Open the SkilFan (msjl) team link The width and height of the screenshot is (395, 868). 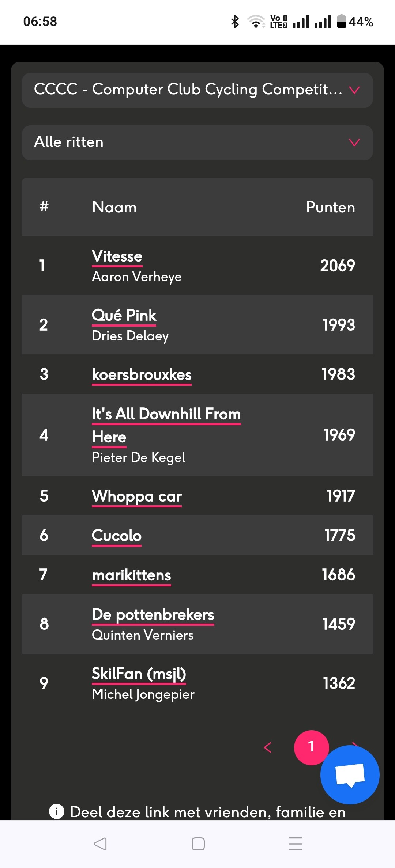[139, 674]
